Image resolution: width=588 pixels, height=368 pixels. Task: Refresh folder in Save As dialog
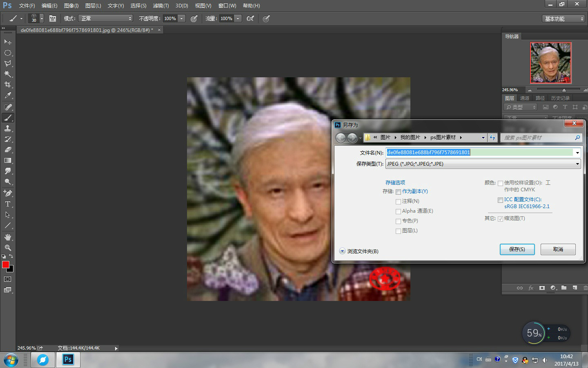tap(492, 138)
